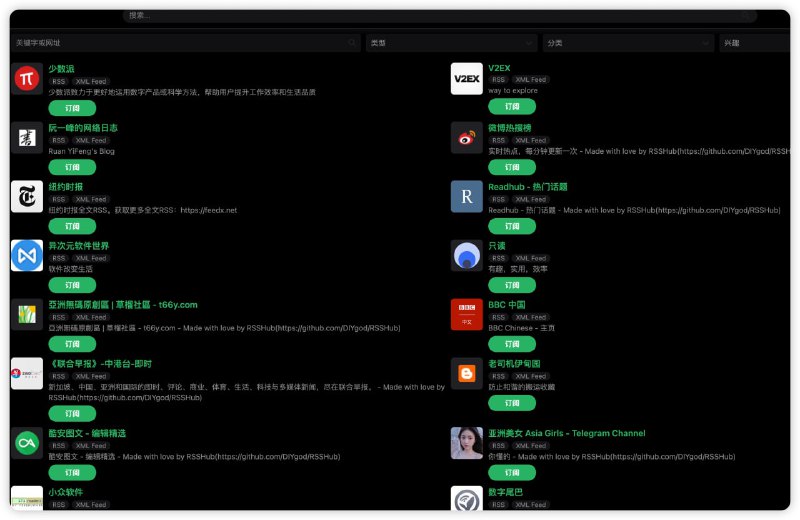Subscribe to 联合早报 中港台 feed
The image size is (800, 520).
point(72,413)
